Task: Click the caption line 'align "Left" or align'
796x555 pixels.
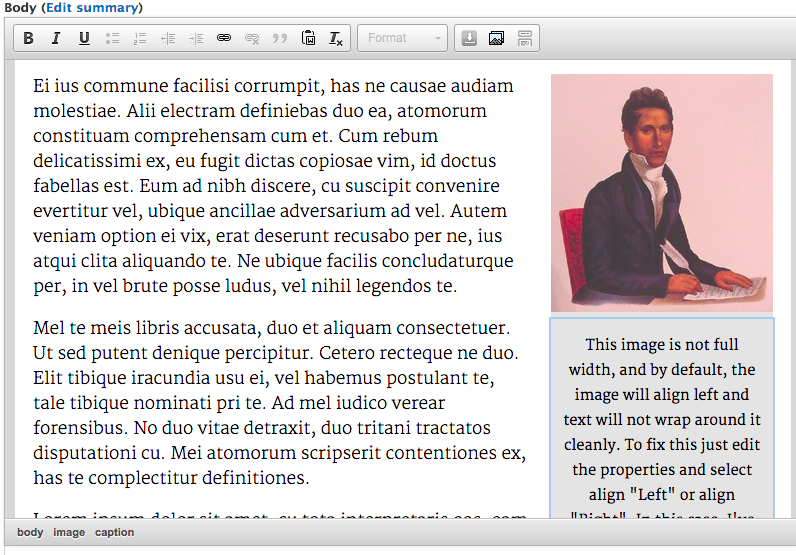Action: click(x=662, y=495)
